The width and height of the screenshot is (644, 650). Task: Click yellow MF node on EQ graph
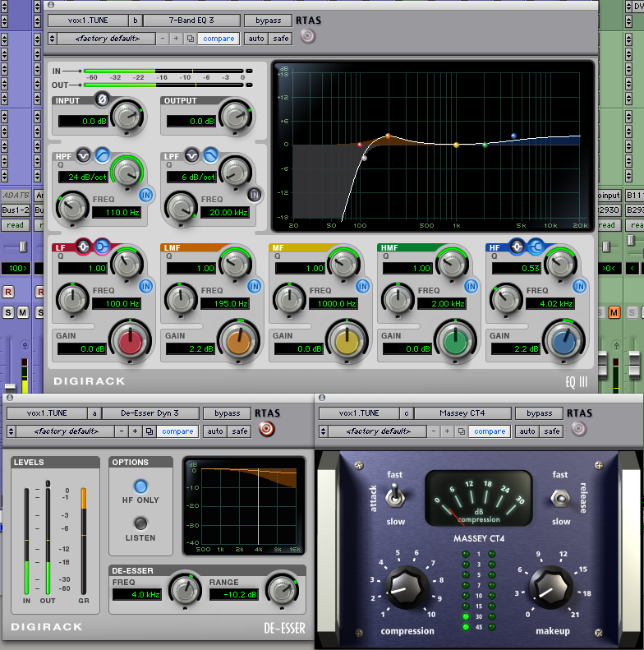[456, 145]
